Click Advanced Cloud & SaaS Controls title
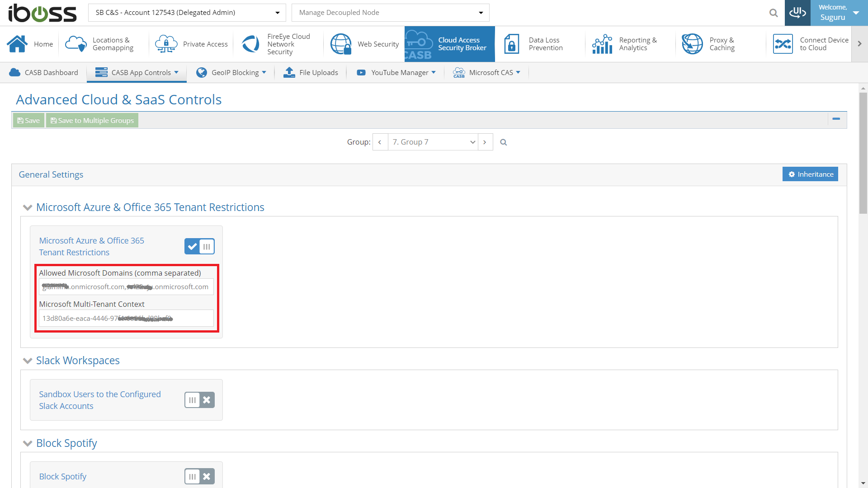 [x=119, y=99]
